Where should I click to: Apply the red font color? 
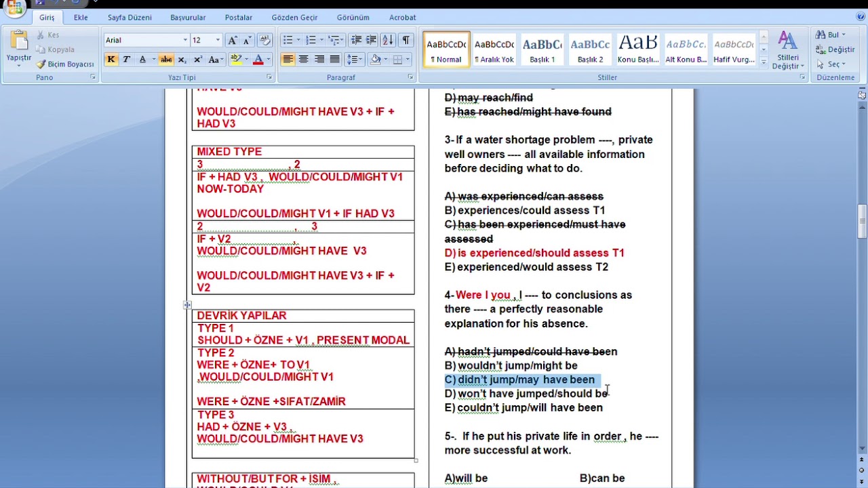pyautogui.click(x=258, y=60)
